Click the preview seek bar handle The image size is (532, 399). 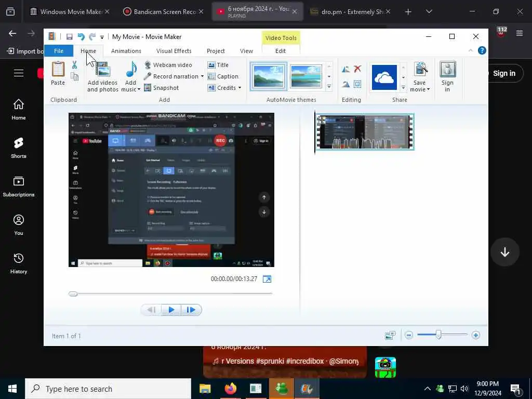pos(73,294)
